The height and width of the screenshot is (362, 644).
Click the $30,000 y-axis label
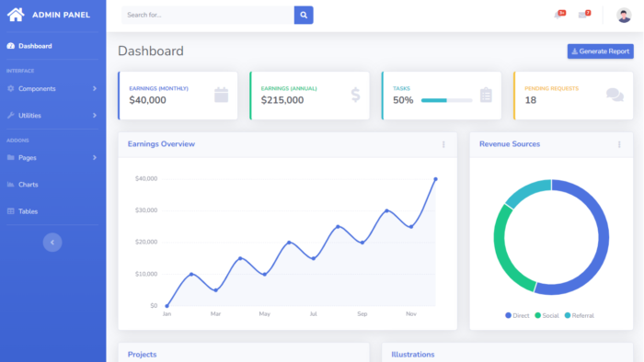(x=146, y=210)
